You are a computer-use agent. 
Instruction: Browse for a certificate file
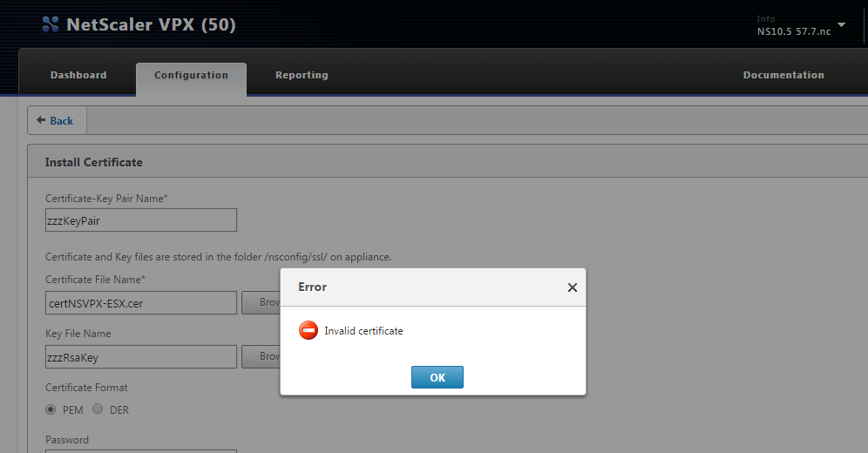[261, 303]
